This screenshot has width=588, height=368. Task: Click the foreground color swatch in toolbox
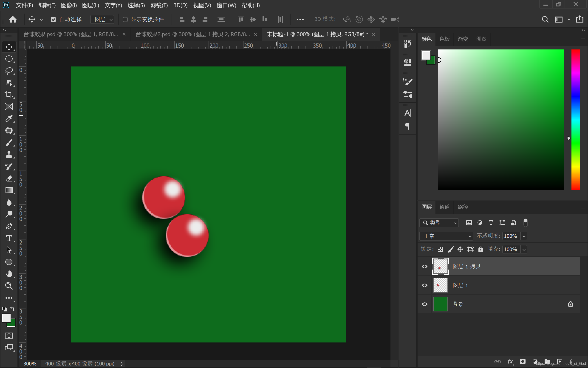coord(6,318)
